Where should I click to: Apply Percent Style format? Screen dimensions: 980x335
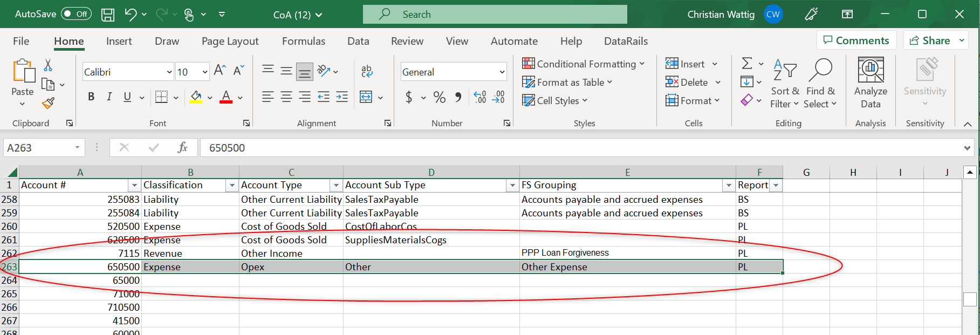point(440,97)
